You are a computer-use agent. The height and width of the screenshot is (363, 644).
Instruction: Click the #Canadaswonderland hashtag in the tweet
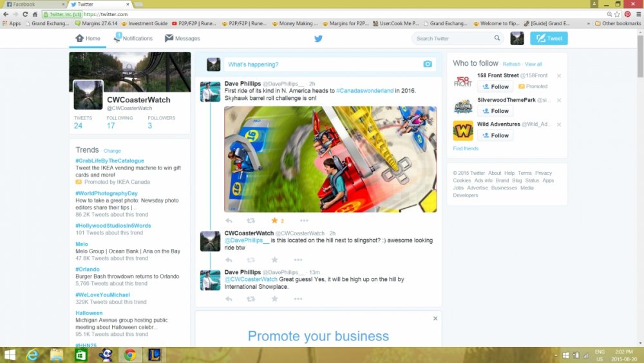(x=365, y=90)
